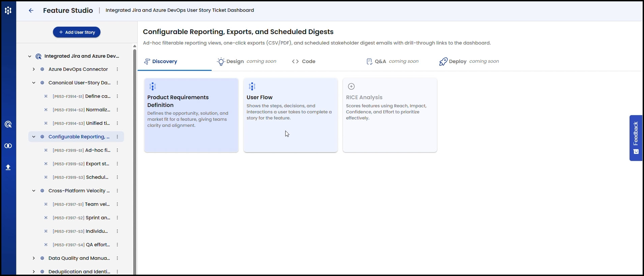Screen dimensions: 644x276
Task: Click the feature icon beside Azure DevOps Connector
Action: tap(42, 69)
